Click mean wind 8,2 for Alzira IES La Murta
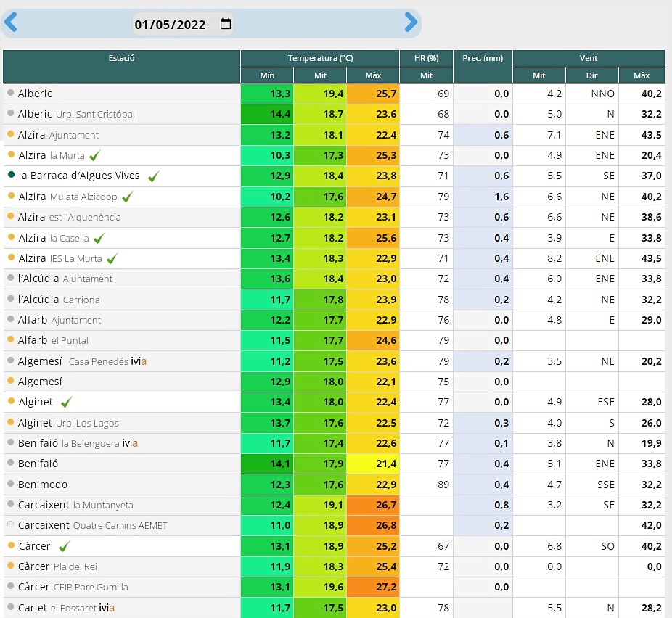Viewport: 672px width, 618px height. 538,259
